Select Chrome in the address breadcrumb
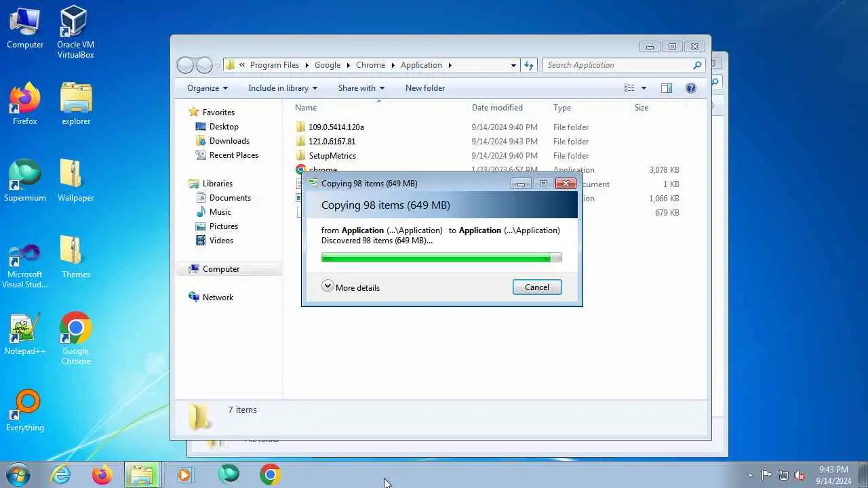 [x=370, y=65]
